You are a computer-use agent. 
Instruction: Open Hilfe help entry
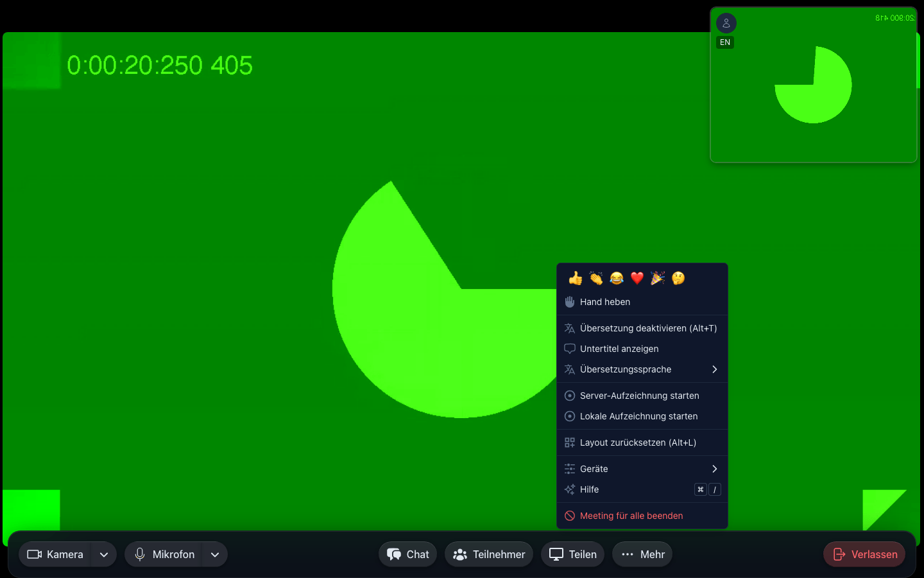(x=642, y=489)
